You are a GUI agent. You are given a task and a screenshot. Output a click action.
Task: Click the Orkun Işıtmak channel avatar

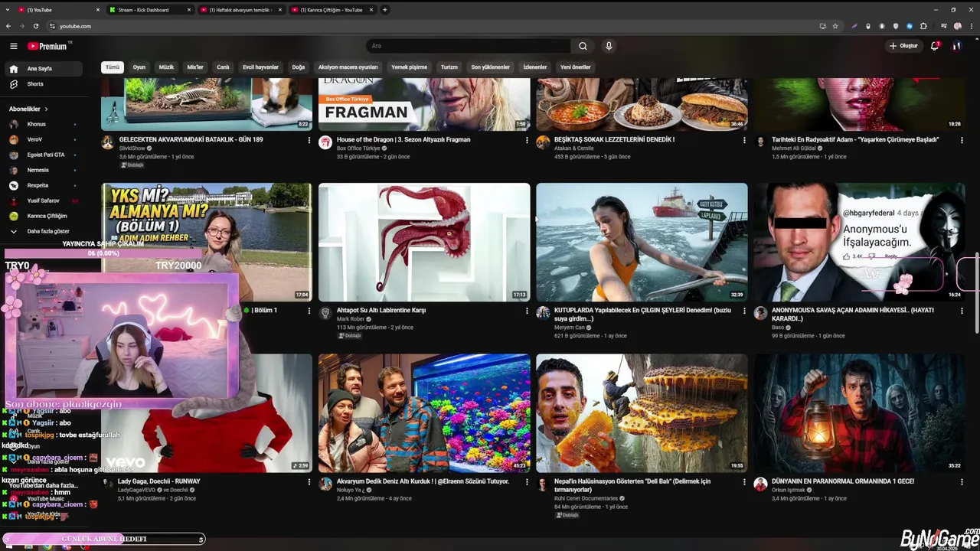click(x=760, y=484)
